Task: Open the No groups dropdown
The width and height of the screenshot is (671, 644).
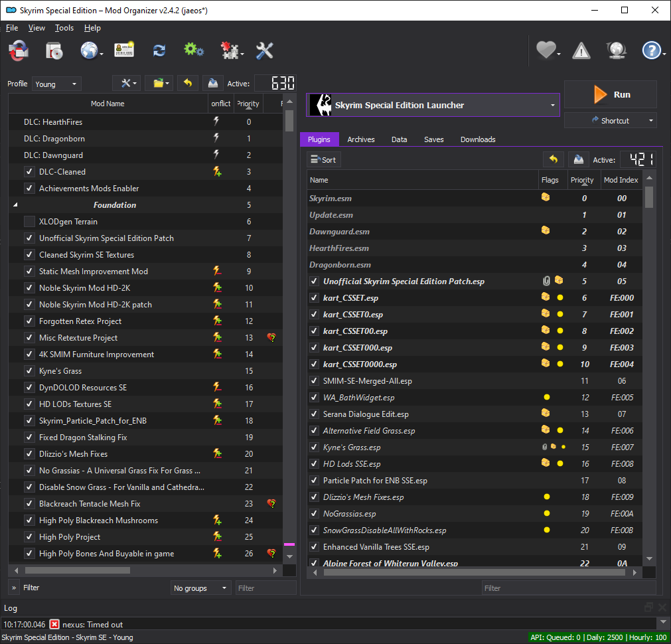Action: 200,588
